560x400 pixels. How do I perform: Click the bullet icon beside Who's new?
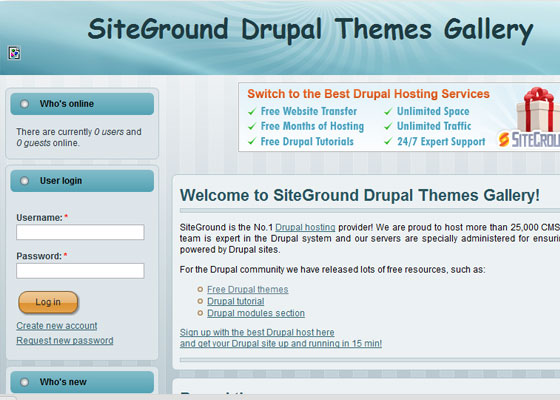tap(24, 382)
